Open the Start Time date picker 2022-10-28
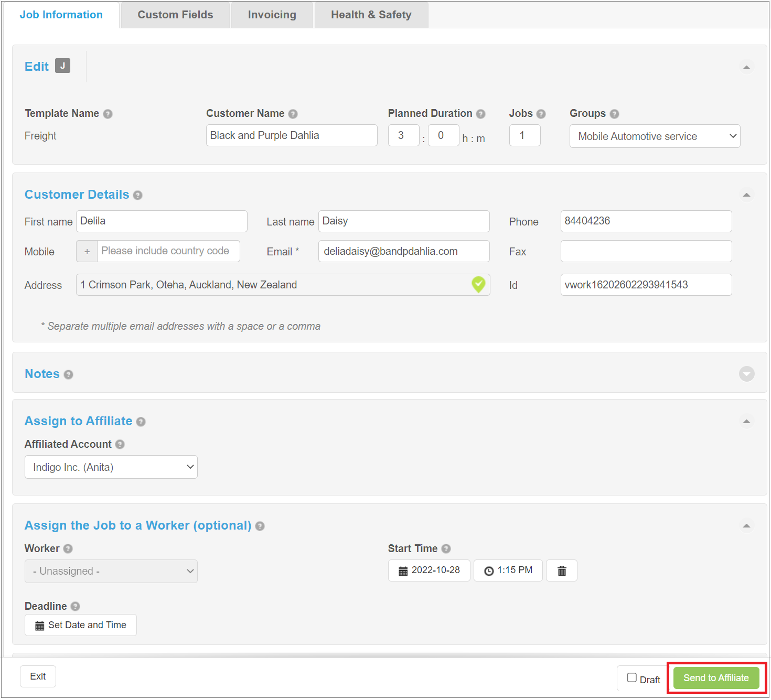Image resolution: width=771 pixels, height=700 pixels. (429, 570)
